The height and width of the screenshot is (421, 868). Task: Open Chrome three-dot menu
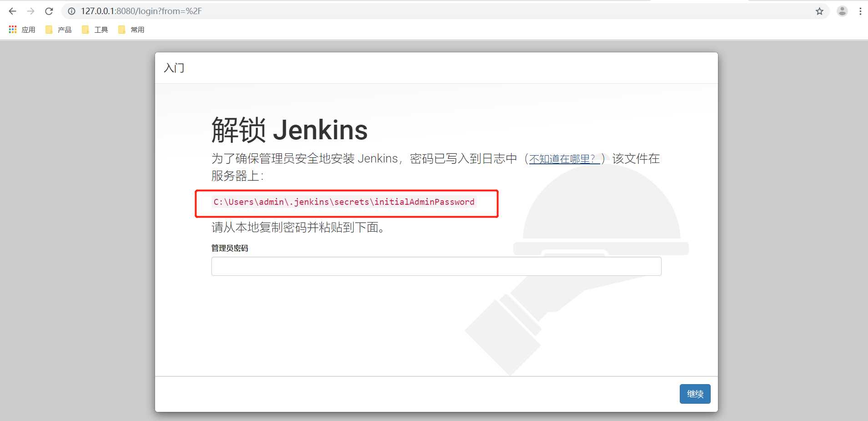coord(860,11)
